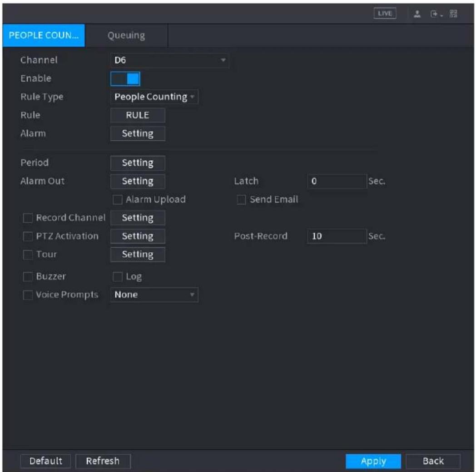Expand the Rule Type People Counting dropdown
The width and height of the screenshot is (476, 472).
(x=154, y=97)
